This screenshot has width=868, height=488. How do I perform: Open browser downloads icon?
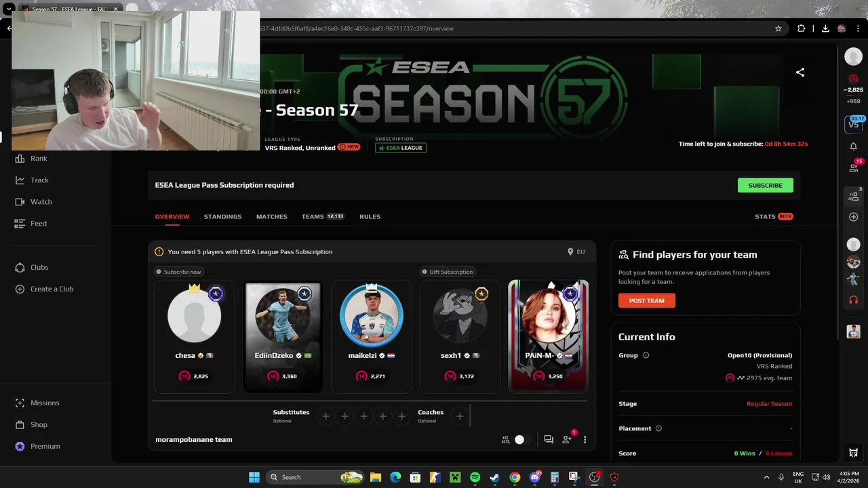(825, 28)
